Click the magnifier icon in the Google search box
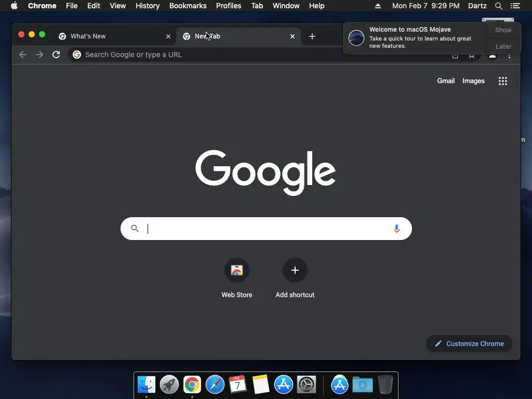This screenshot has width=532, height=399. [x=135, y=229]
